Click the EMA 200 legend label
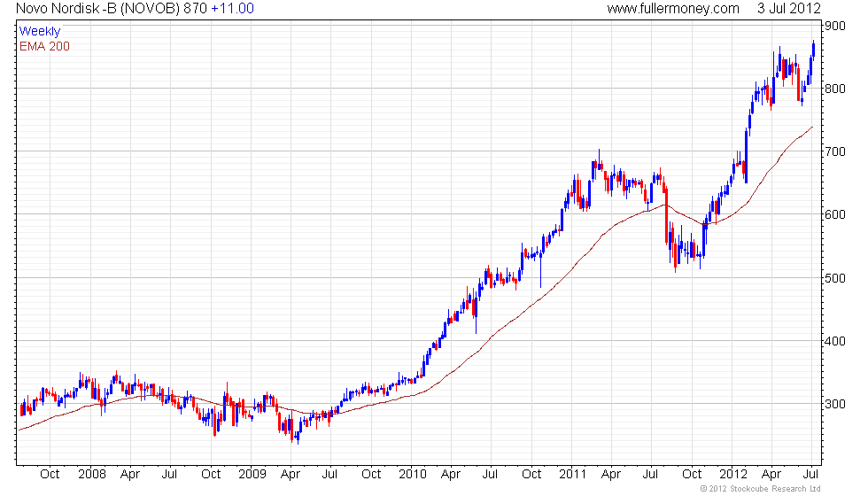 point(45,46)
